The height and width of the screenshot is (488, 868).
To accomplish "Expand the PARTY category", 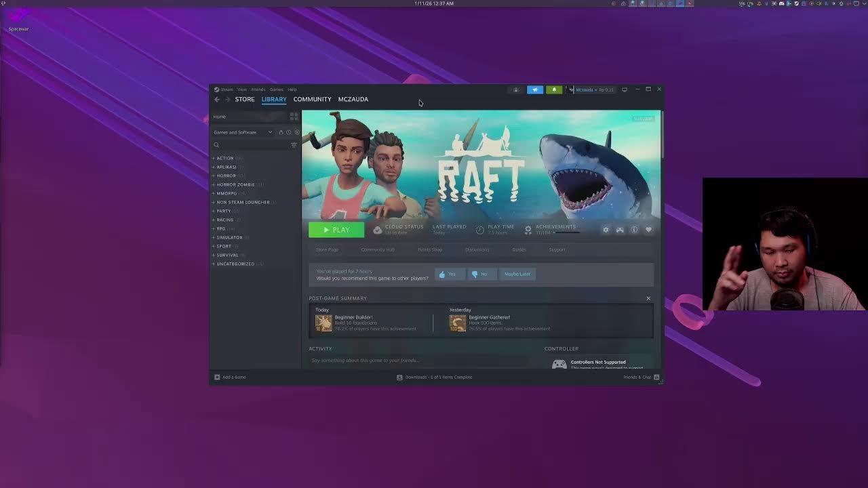I will coord(225,211).
